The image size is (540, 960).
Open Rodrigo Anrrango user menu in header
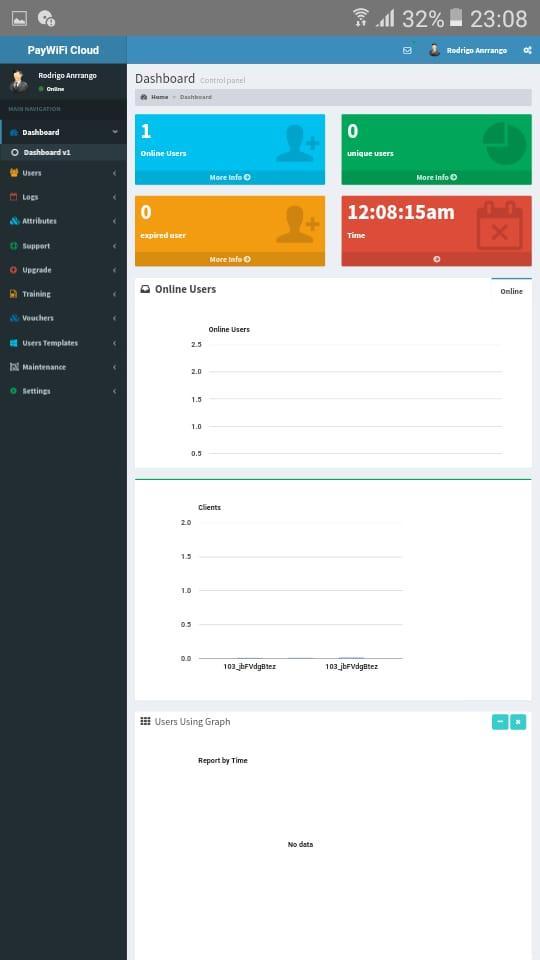tap(468, 50)
